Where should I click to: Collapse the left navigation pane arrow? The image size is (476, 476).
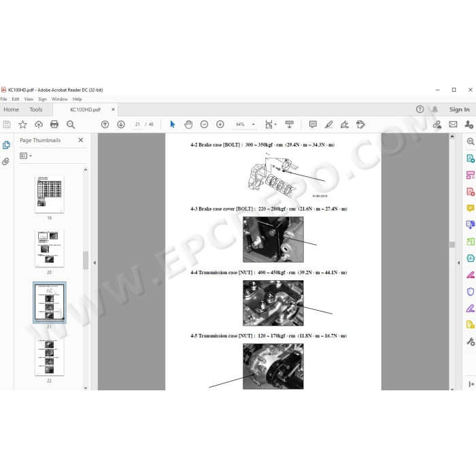(x=95, y=262)
